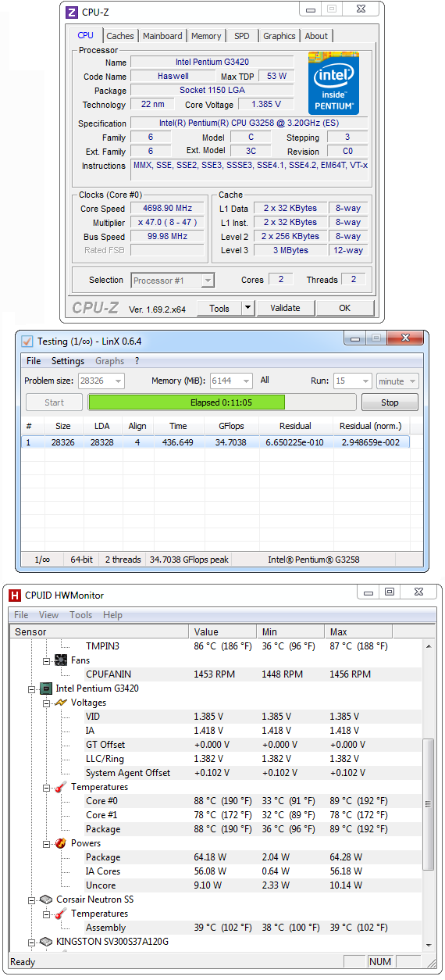Click the OK button in CPU-Z
445x980 pixels.
[344, 308]
